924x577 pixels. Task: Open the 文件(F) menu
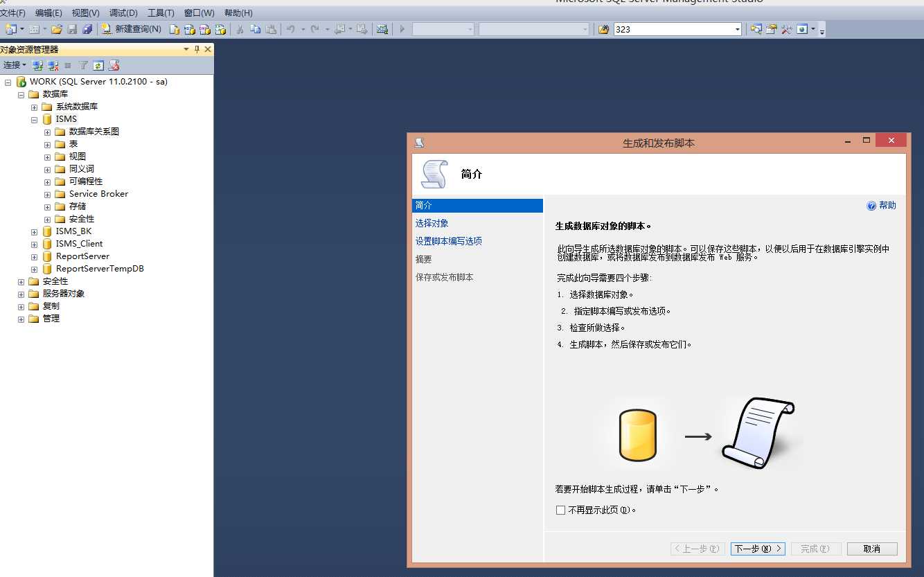click(x=12, y=13)
